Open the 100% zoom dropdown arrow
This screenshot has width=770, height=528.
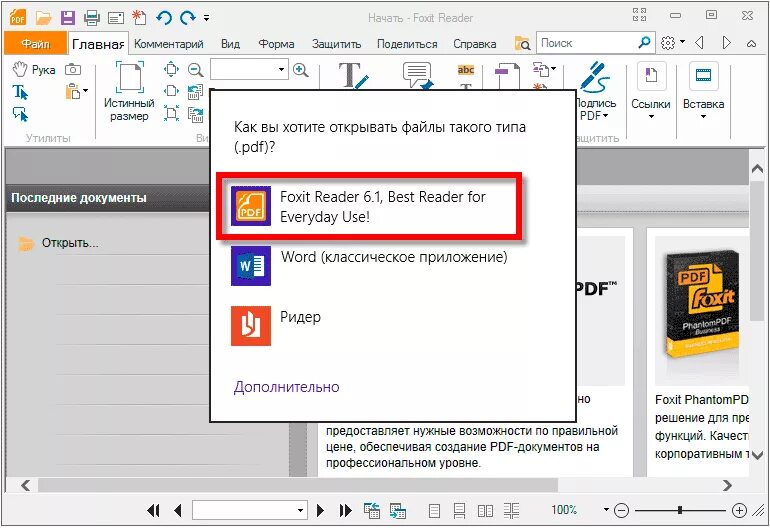coord(606,510)
